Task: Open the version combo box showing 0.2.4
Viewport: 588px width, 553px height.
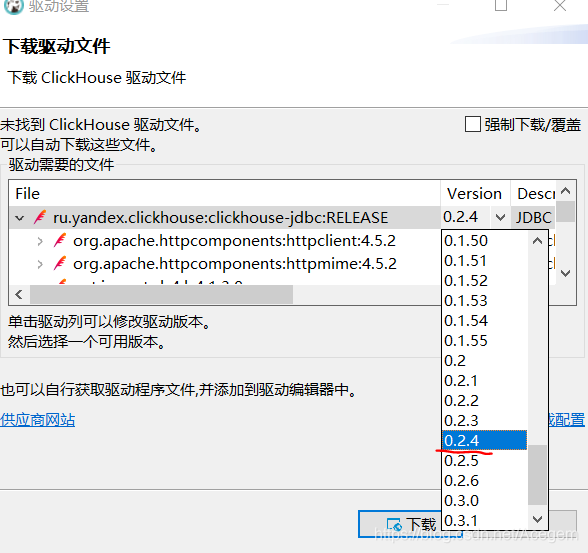Action: [x=500, y=217]
